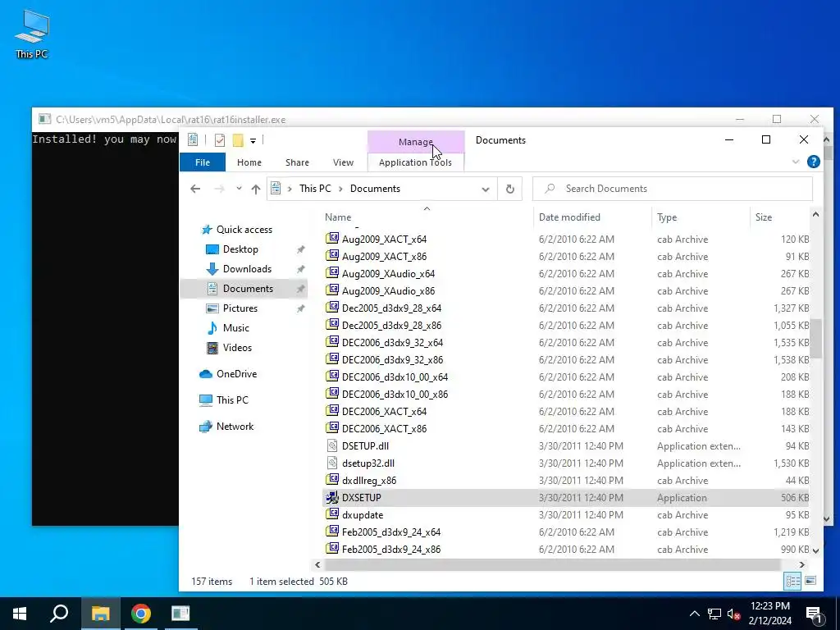Select Network in the navigation pane

(x=235, y=427)
